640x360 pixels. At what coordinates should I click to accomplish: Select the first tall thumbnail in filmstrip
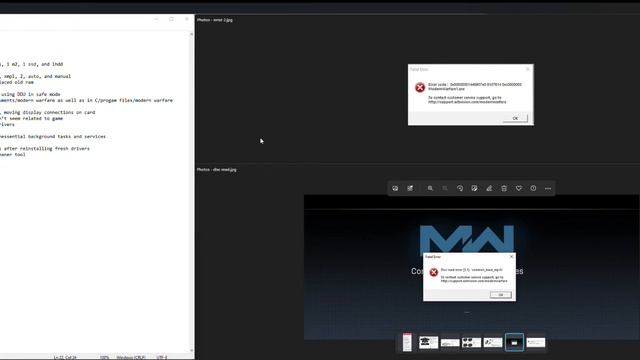click(x=407, y=342)
